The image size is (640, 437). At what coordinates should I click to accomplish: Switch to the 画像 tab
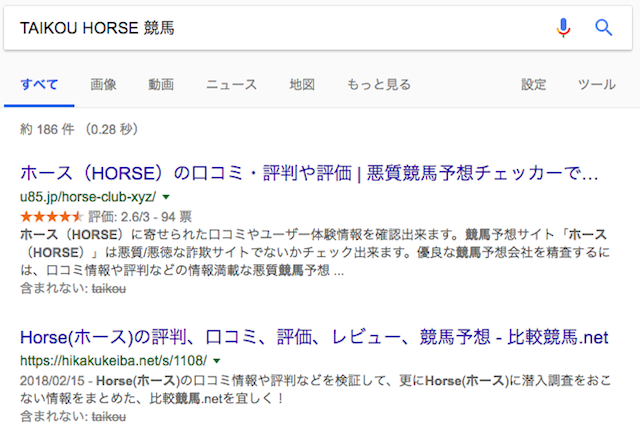click(x=103, y=84)
